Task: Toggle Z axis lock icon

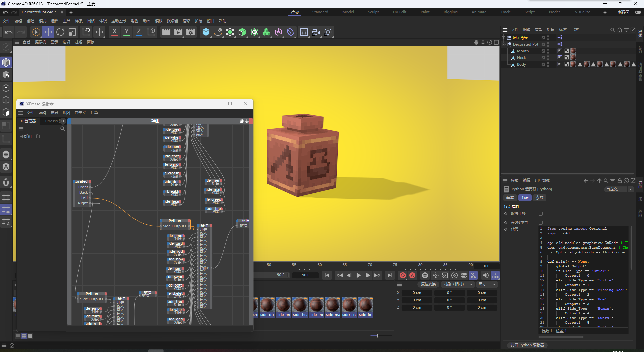Action: 139,32
